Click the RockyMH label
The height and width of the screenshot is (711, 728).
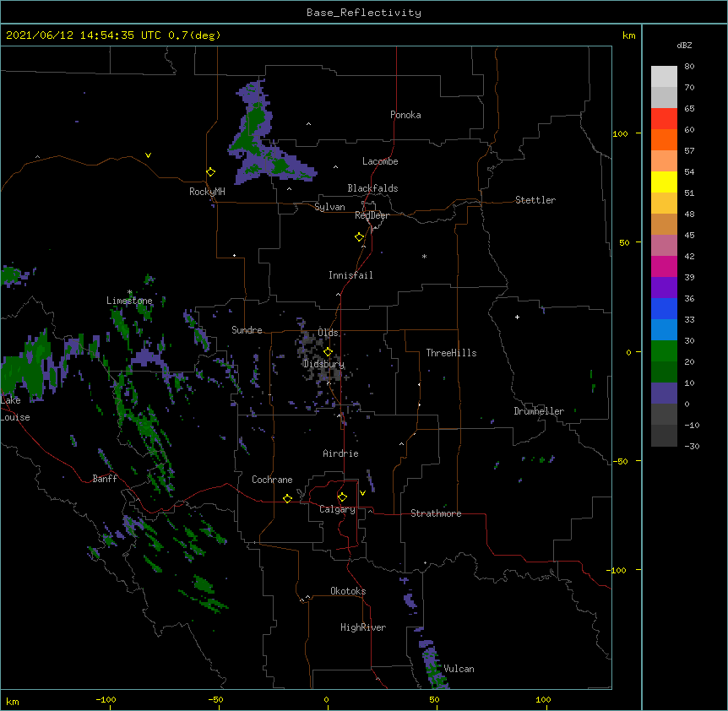tap(207, 192)
